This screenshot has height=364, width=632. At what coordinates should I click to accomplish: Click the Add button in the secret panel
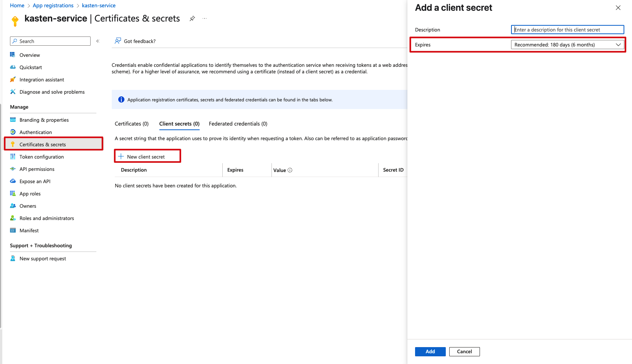click(430, 351)
